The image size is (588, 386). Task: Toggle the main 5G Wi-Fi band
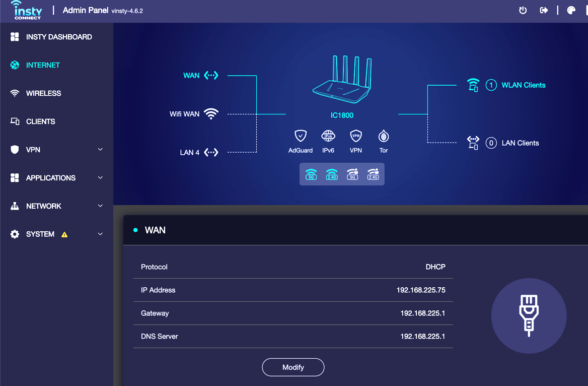(x=311, y=174)
